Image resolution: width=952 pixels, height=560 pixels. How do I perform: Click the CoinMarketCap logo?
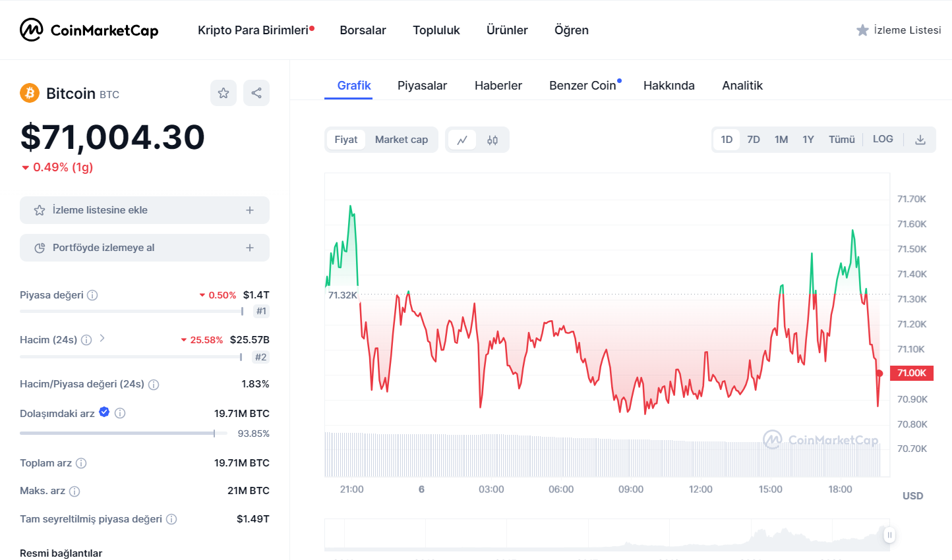[89, 30]
